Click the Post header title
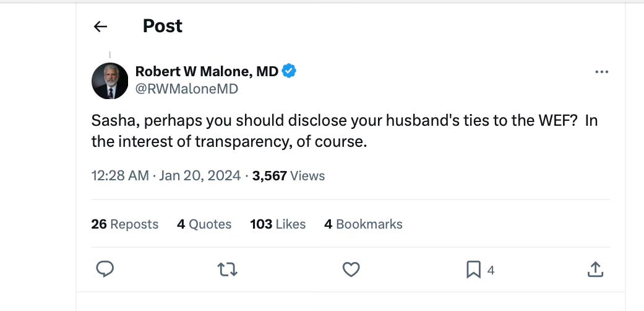644x311 pixels. 163,26
